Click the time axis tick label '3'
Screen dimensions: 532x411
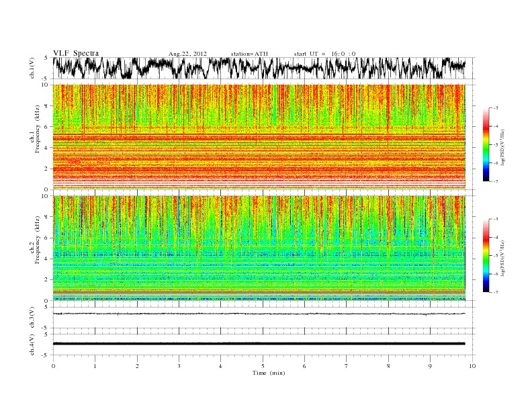(179, 366)
